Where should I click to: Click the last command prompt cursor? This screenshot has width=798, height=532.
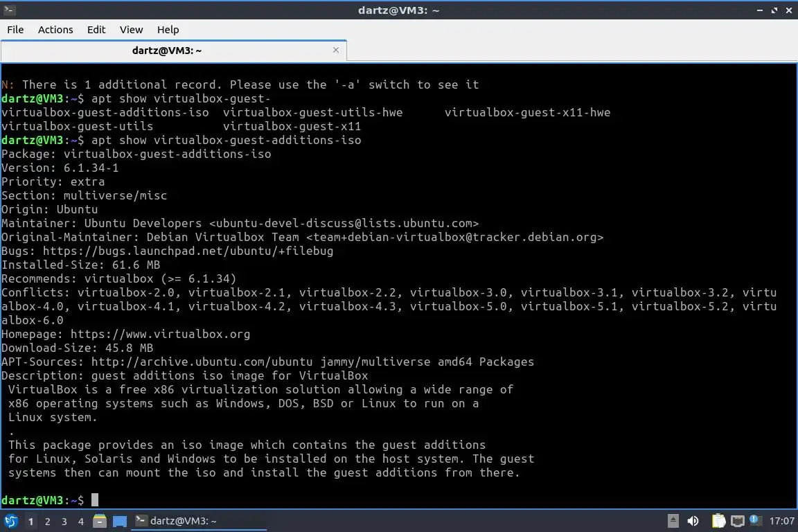[x=95, y=500]
